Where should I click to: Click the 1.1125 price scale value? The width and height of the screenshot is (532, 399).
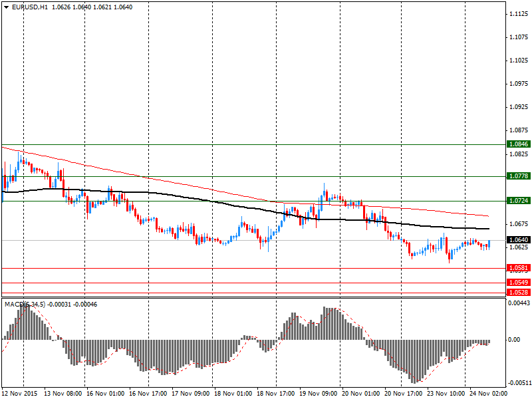click(519, 14)
